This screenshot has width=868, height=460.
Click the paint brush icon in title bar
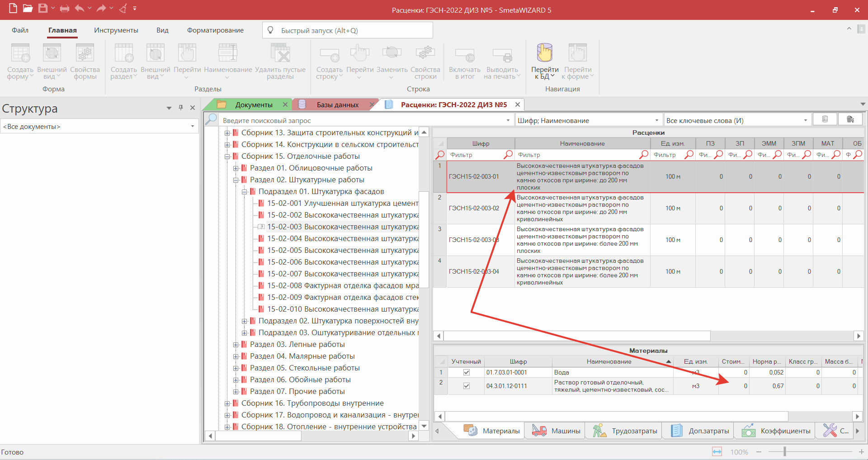pyautogui.click(x=123, y=8)
